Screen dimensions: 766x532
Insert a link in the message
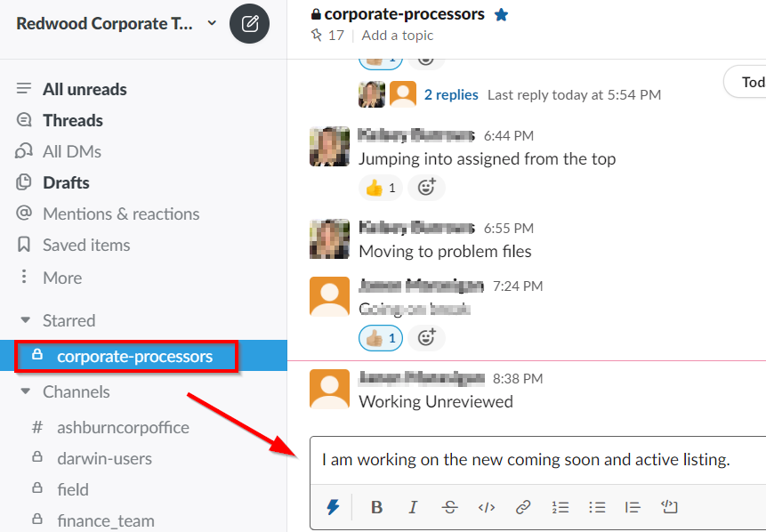click(523, 507)
